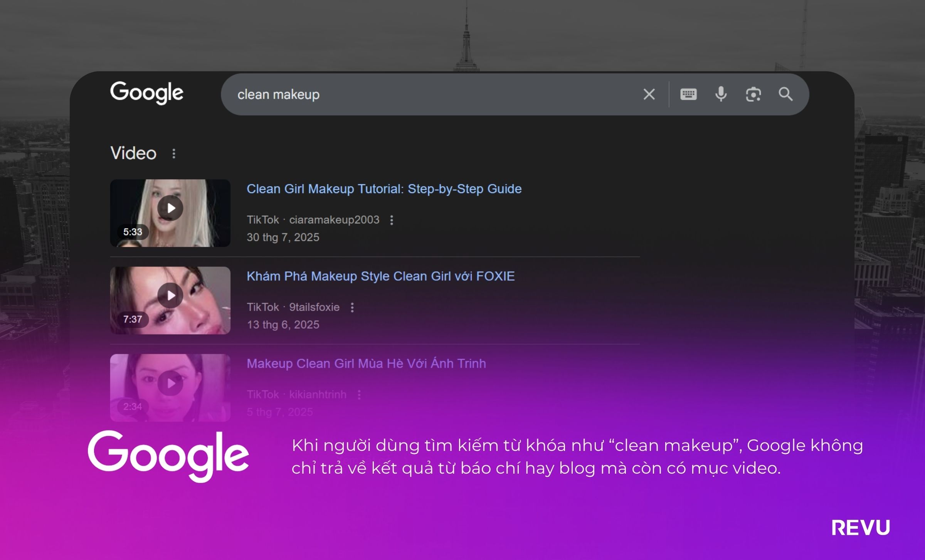Open more options for ciaramakeup2003 result
Viewport: 925px width, 560px height.
click(392, 220)
